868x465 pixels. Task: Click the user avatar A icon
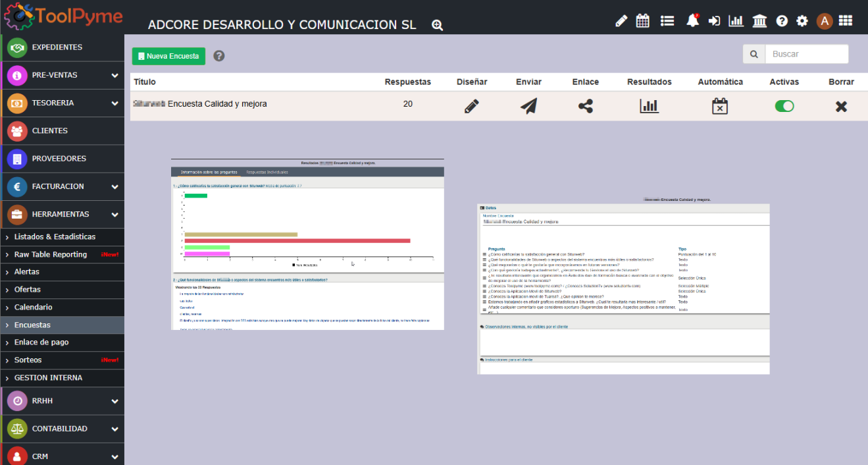point(824,21)
